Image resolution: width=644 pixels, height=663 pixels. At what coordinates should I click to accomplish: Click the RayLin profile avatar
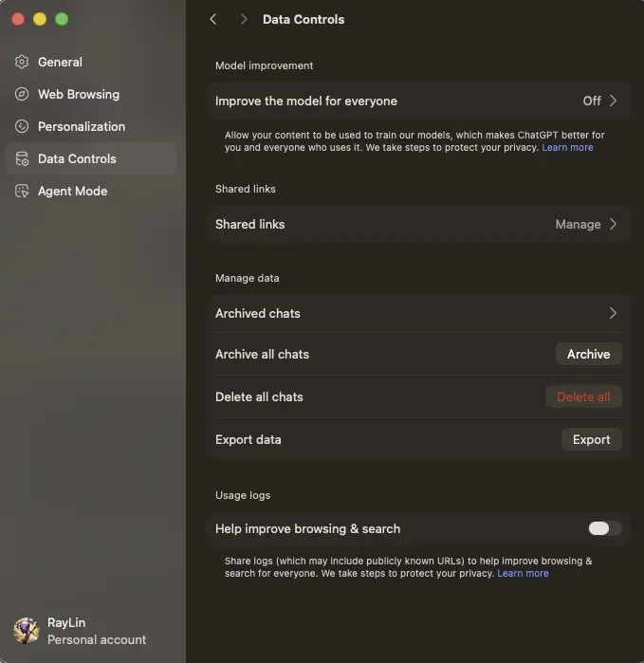pyautogui.click(x=27, y=631)
